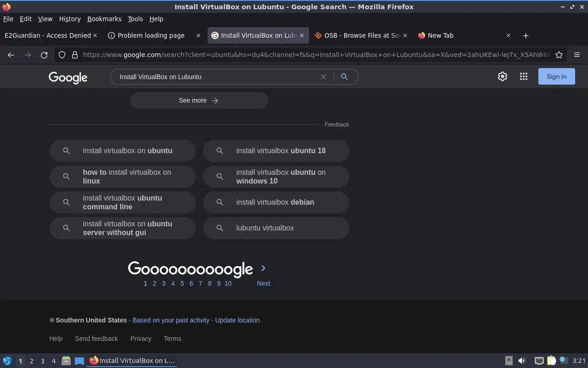
Task: Go to results page 2
Action: (x=154, y=283)
